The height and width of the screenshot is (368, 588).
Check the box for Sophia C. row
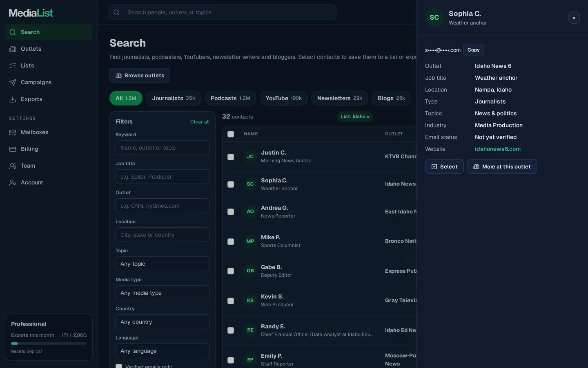click(x=231, y=184)
